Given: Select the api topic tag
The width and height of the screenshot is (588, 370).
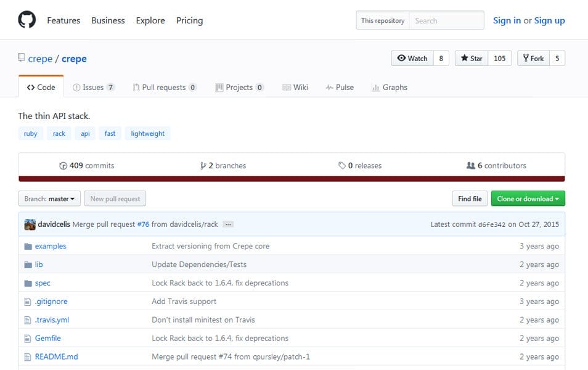Looking at the screenshot, I should pyautogui.click(x=85, y=133).
